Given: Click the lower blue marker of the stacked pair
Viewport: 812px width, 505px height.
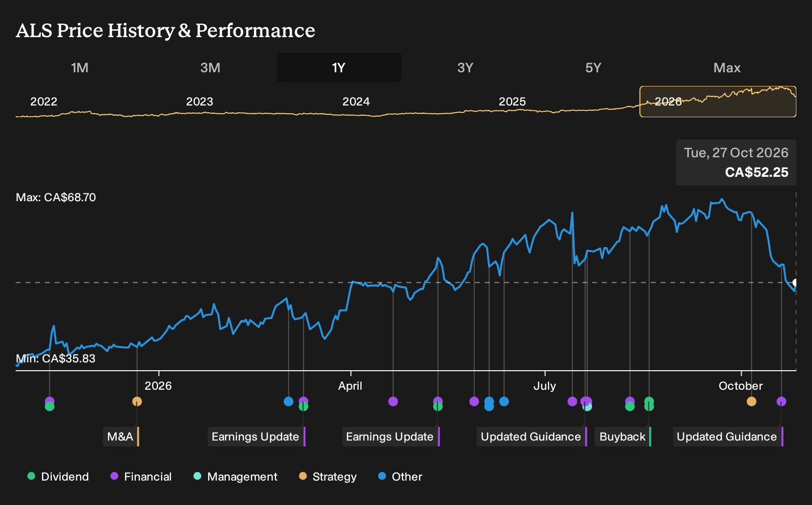Looking at the screenshot, I should click(x=489, y=407).
